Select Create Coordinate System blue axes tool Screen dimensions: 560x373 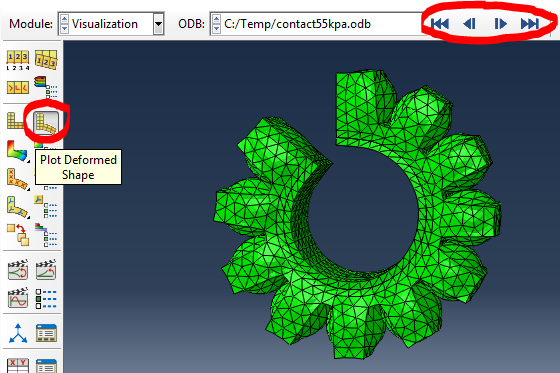(18, 333)
